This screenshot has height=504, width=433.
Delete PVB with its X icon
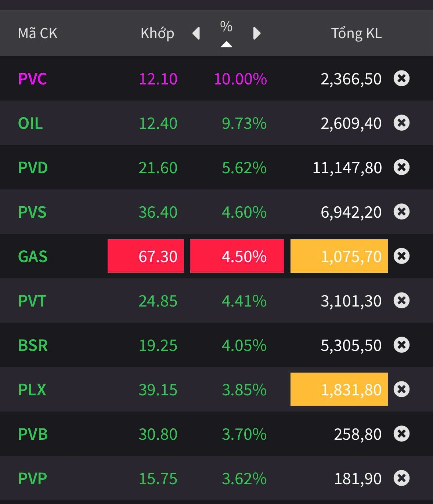click(401, 434)
